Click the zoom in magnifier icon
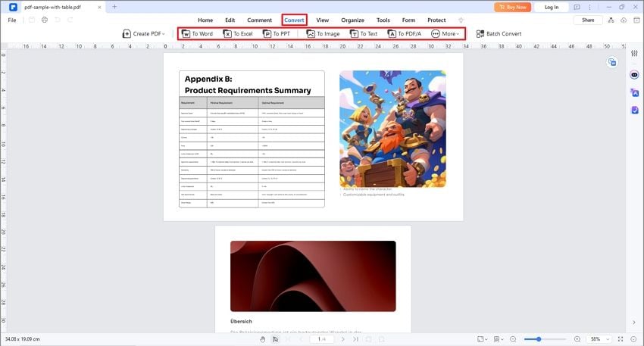Screen dimensions: 644x346 point(577,339)
